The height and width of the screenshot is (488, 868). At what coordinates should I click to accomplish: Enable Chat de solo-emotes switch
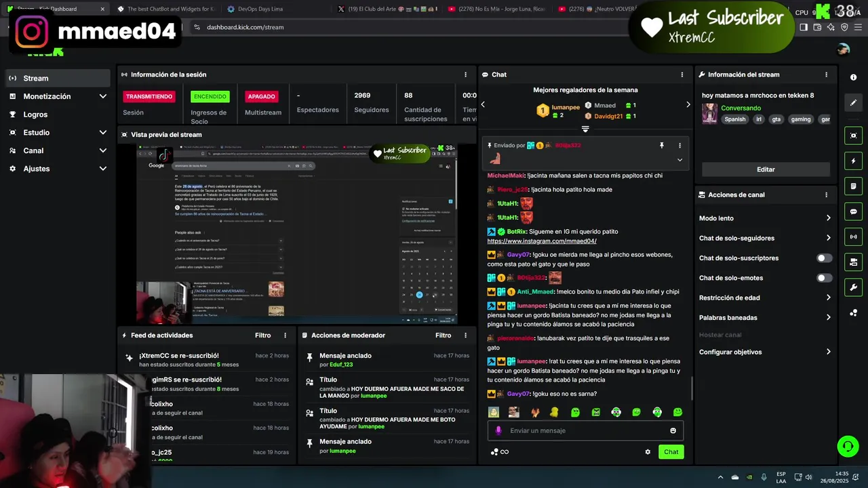(824, 278)
